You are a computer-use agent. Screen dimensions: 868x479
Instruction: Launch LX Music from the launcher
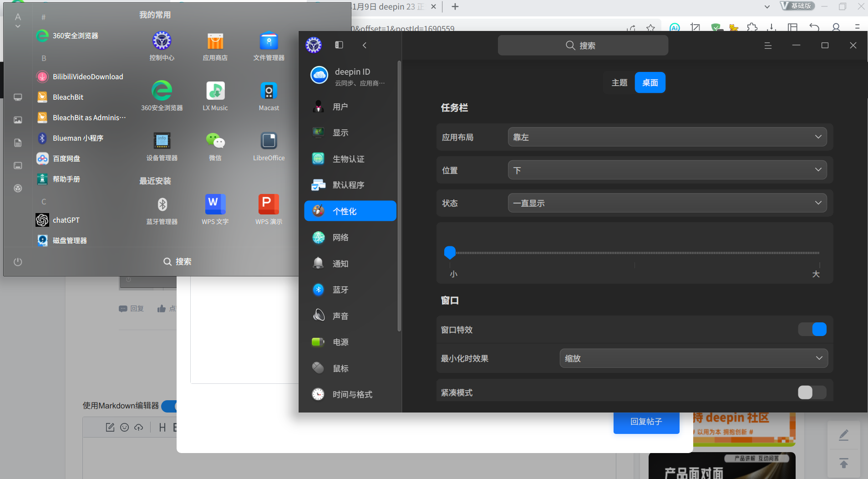(x=215, y=96)
